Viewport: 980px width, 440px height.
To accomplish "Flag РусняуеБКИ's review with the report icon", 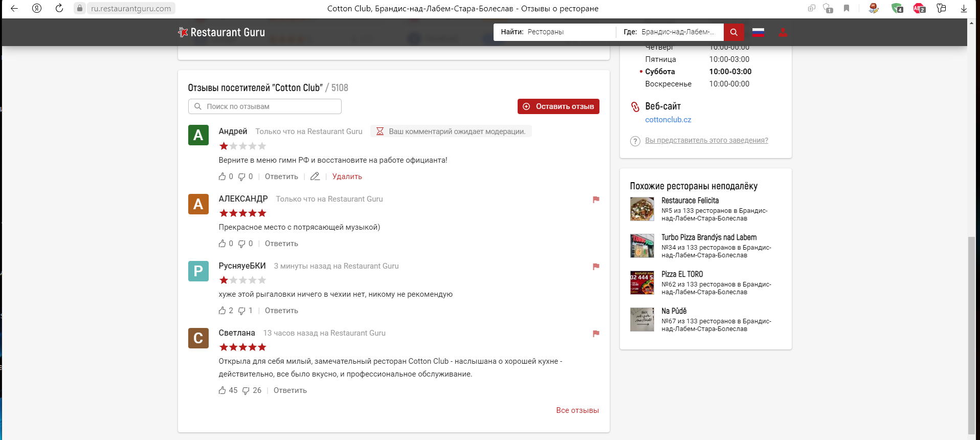I will pos(596,267).
